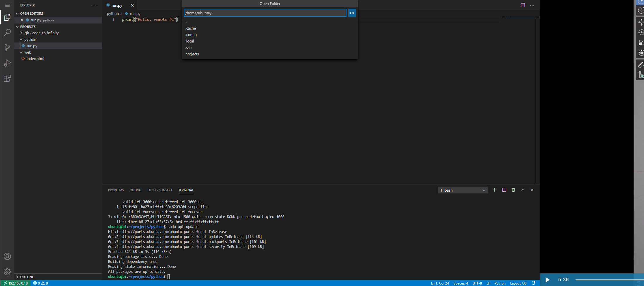644x286 pixels.
Task: Select Blender's Cursor tool
Action: (641, 10)
